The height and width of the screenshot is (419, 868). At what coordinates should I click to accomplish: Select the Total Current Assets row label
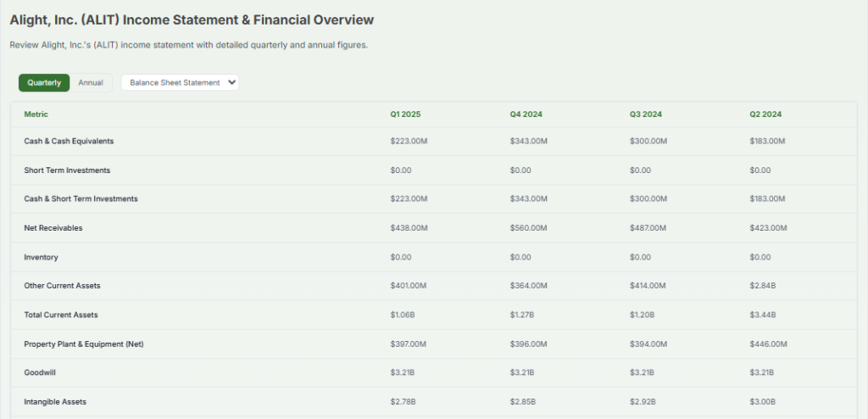click(61, 314)
